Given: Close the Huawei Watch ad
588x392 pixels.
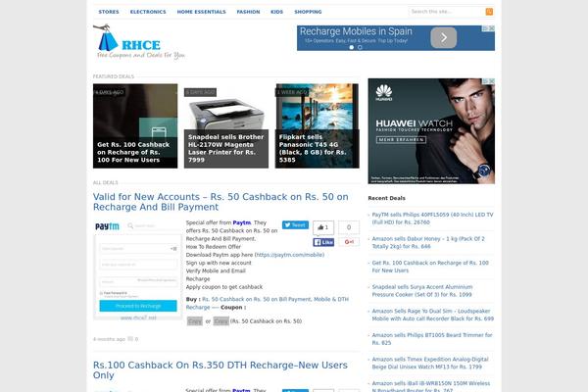Looking at the screenshot, I should click(492, 81).
